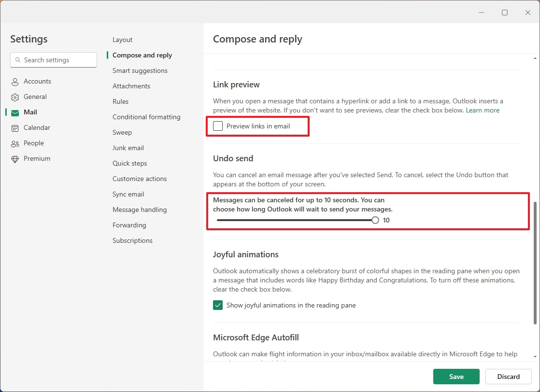Open the Accounts settings category

37,81
